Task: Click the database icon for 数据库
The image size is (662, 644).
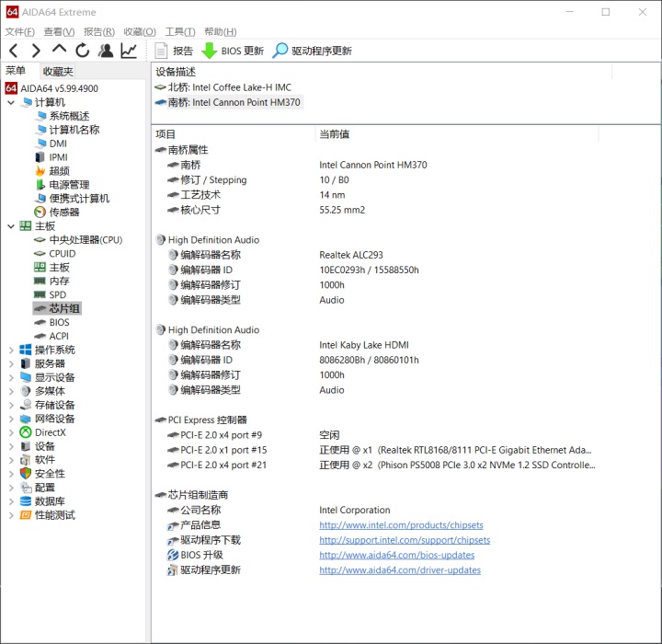Action: 26,501
